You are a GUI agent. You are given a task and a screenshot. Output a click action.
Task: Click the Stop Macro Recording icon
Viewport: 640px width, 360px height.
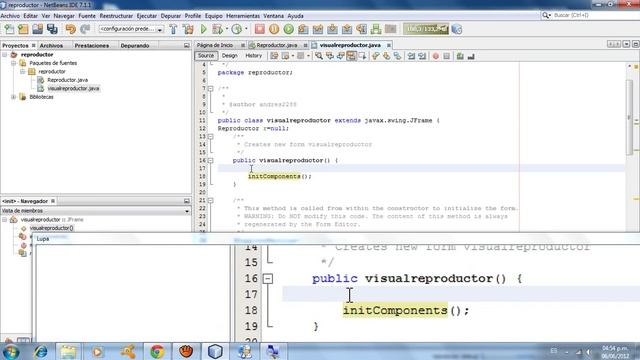[447, 56]
